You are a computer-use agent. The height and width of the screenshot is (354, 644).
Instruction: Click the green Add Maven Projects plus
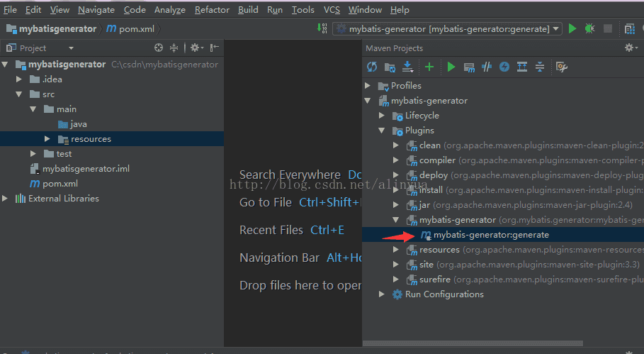(429, 67)
